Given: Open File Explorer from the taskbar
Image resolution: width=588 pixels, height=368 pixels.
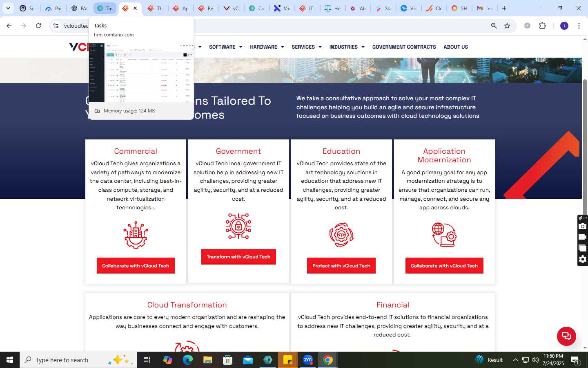Looking at the screenshot, I should click(208, 360).
